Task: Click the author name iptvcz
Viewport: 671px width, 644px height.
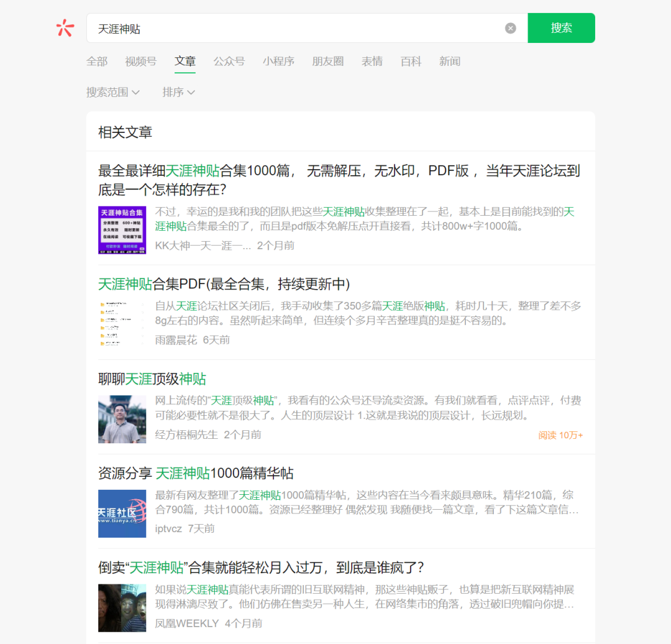Action: [168, 529]
